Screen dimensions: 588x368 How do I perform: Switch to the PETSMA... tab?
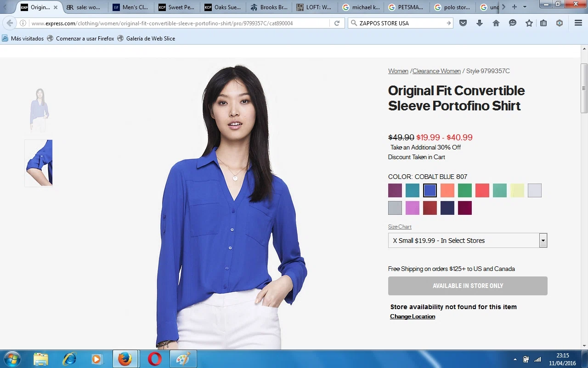click(x=406, y=7)
